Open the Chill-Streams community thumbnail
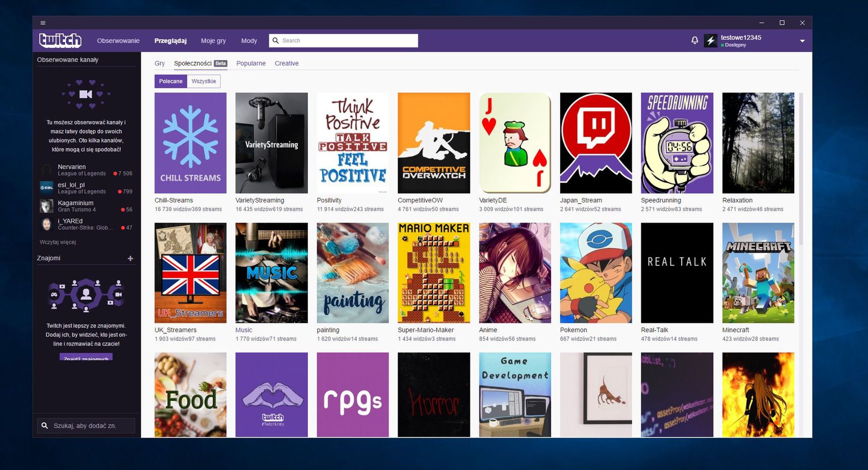The width and height of the screenshot is (868, 470). (x=190, y=143)
